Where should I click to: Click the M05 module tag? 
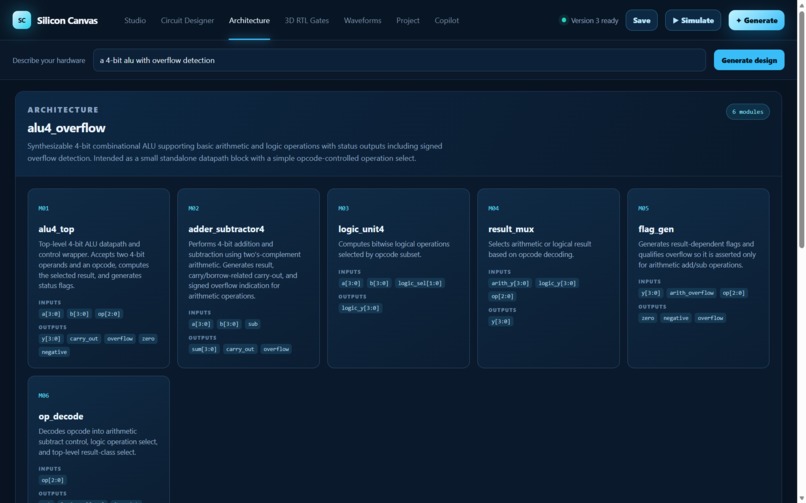point(644,208)
